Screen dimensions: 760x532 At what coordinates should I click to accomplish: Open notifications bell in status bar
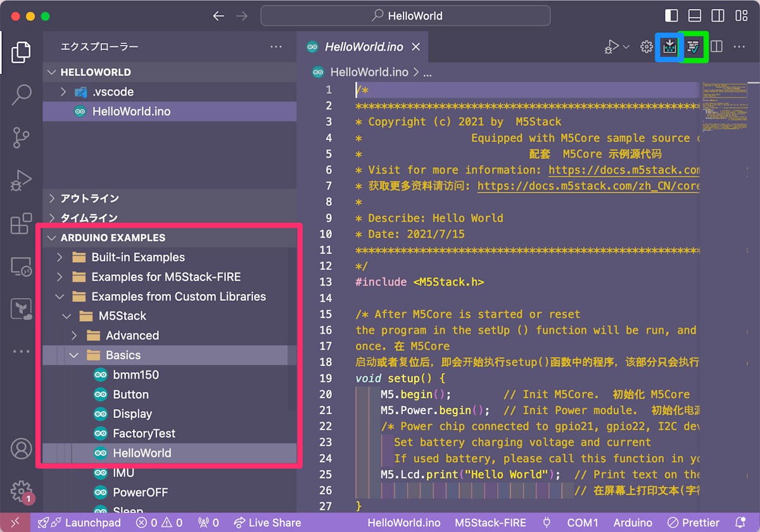click(x=740, y=522)
